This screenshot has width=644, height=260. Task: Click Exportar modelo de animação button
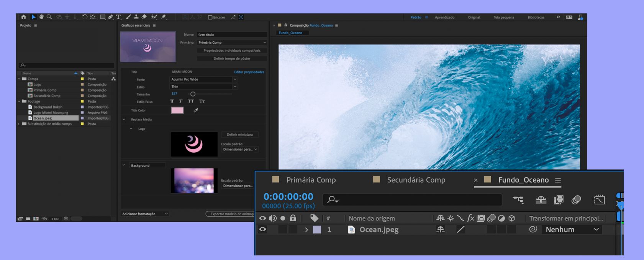coord(230,214)
